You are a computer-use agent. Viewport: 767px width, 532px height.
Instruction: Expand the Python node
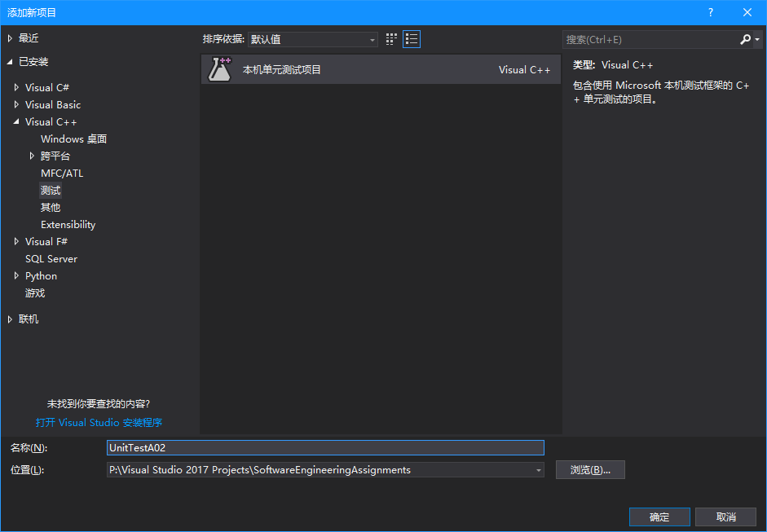coord(16,276)
